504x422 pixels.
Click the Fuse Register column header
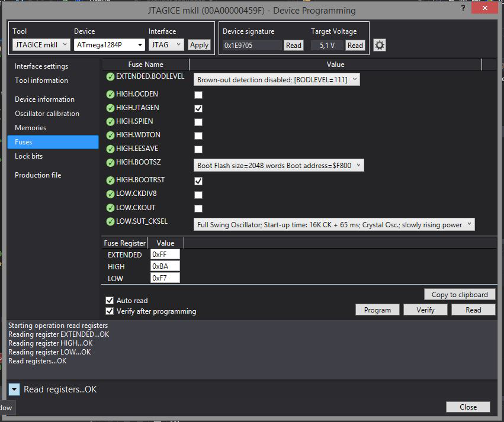coord(125,243)
